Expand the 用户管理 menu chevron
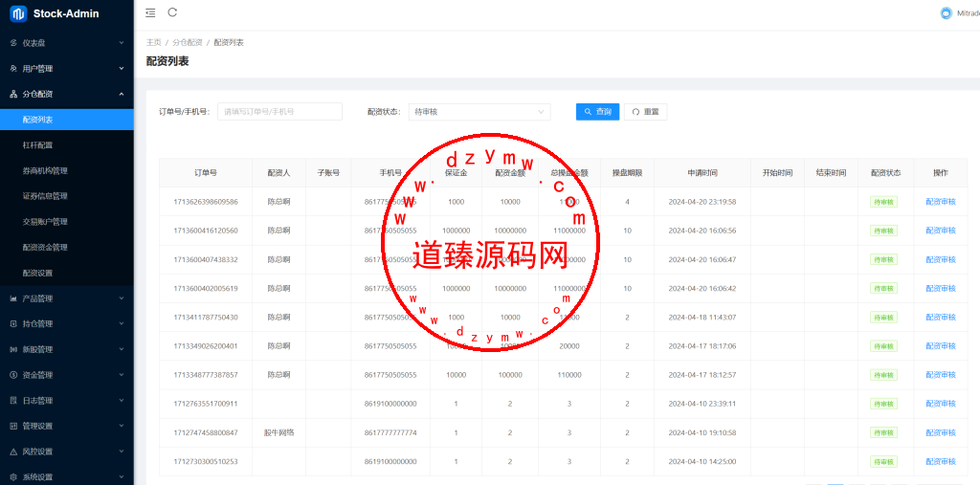Image resolution: width=980 pixels, height=485 pixels. [122, 69]
